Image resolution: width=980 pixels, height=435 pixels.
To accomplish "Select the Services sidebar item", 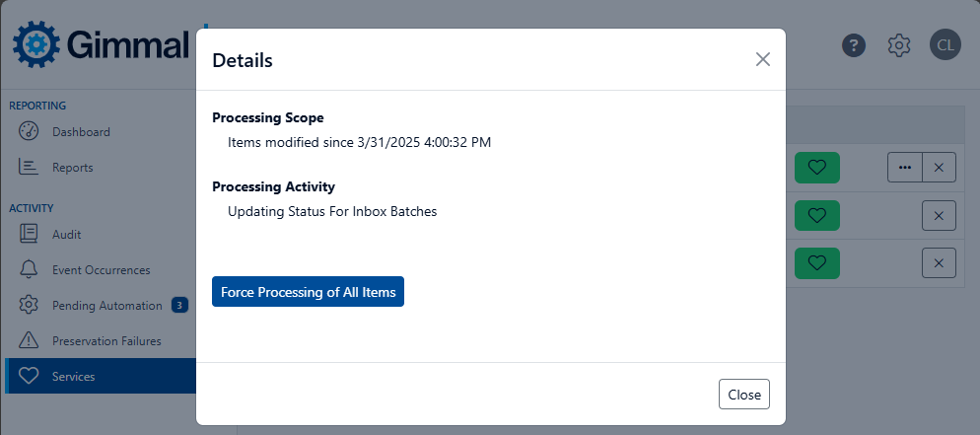I will 74,377.
